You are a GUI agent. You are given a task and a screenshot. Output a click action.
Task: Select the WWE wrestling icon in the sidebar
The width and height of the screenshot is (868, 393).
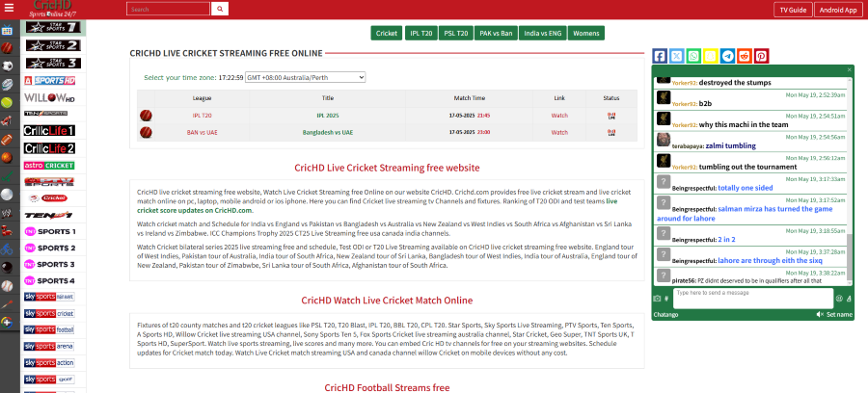(x=7, y=212)
